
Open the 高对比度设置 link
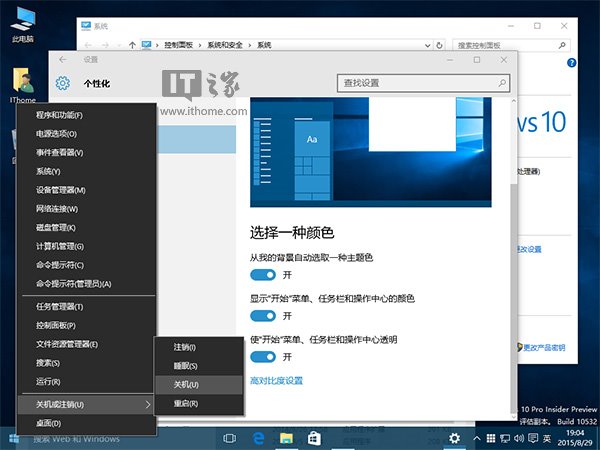click(x=276, y=380)
